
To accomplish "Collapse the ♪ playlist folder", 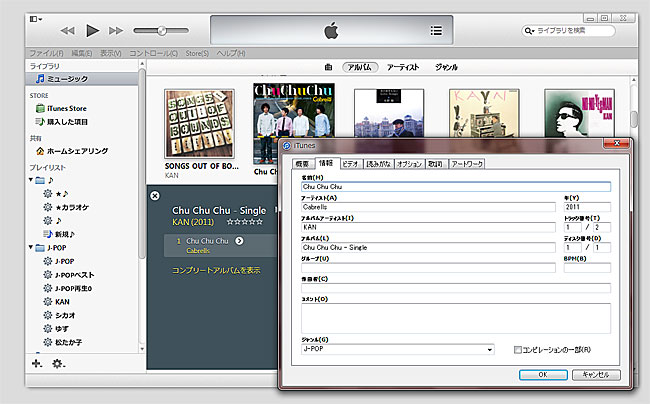I will tap(31, 180).
